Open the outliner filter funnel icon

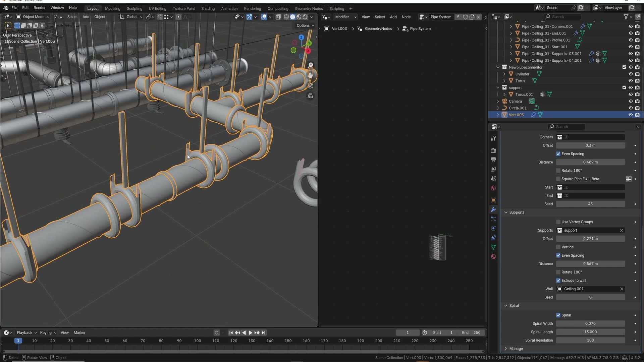coord(626,17)
